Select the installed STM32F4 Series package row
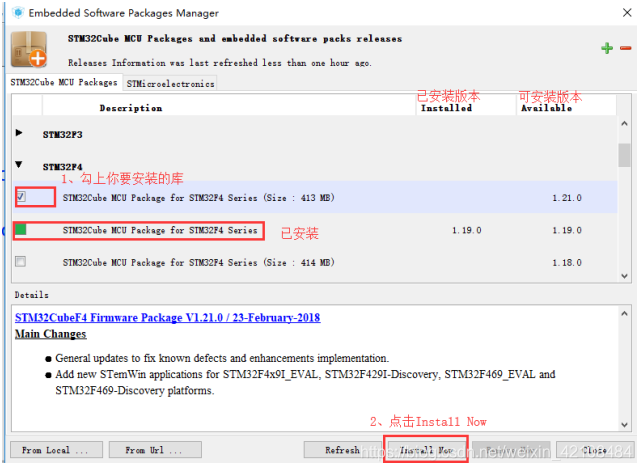This screenshot has height=471, width=642. point(314,230)
